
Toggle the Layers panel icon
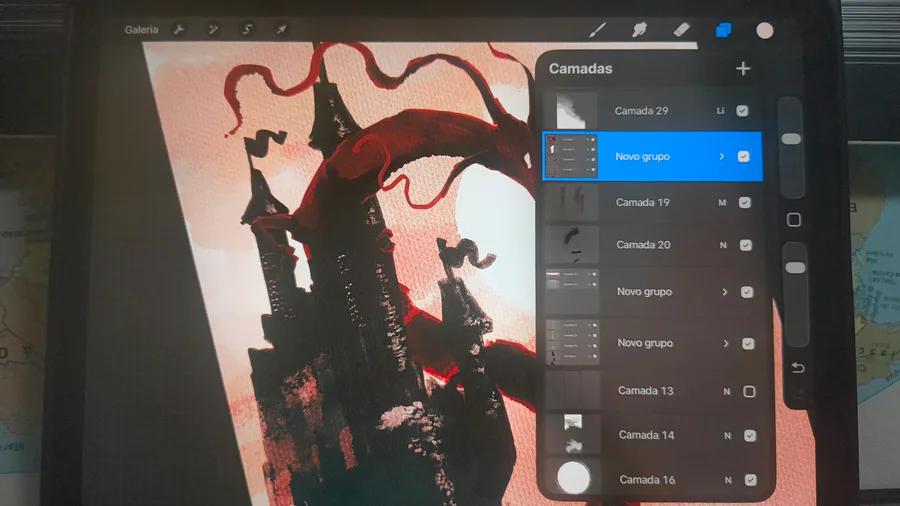(723, 30)
